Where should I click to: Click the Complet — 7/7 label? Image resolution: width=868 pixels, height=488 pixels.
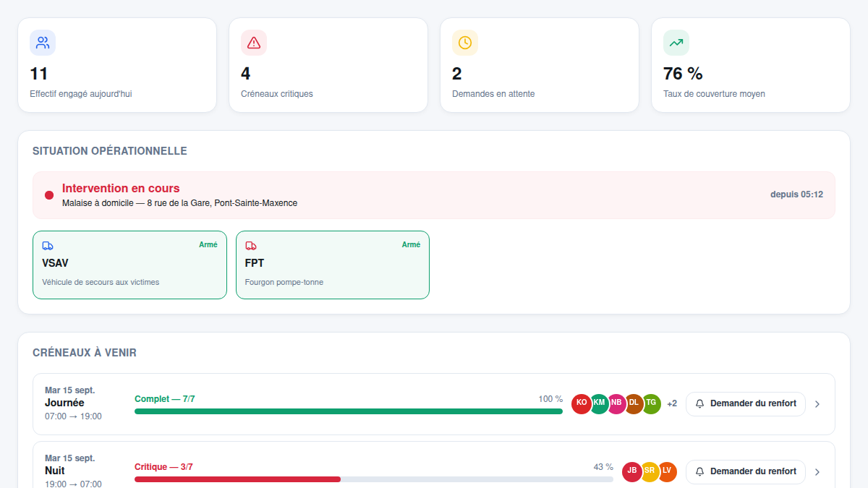coord(164,399)
